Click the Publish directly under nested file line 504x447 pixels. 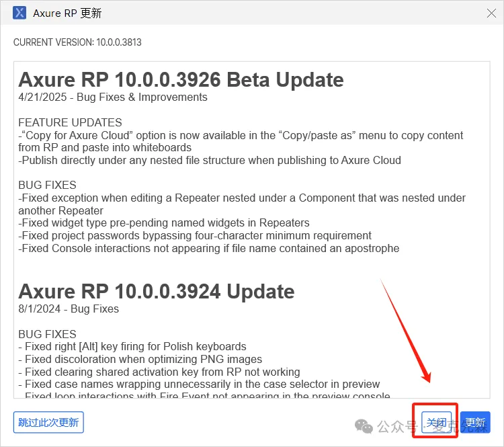pyautogui.click(x=210, y=160)
